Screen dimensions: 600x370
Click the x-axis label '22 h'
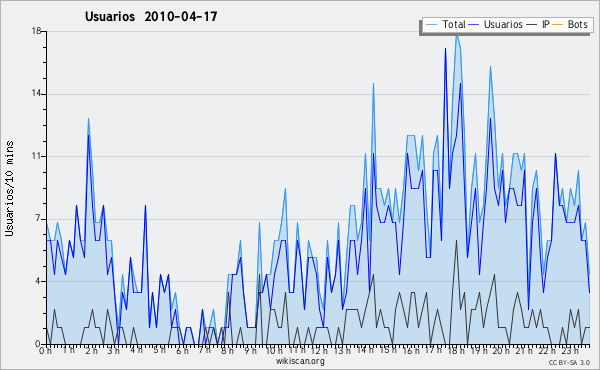[x=546, y=351]
